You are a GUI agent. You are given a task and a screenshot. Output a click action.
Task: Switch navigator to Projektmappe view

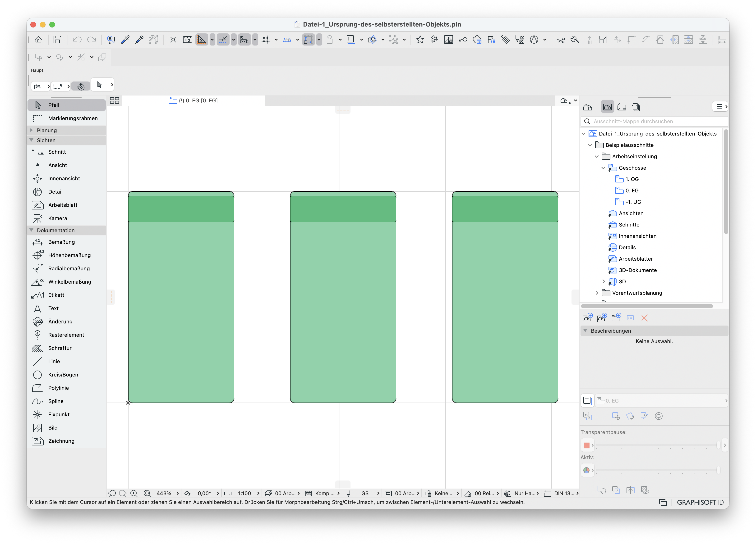pos(588,107)
